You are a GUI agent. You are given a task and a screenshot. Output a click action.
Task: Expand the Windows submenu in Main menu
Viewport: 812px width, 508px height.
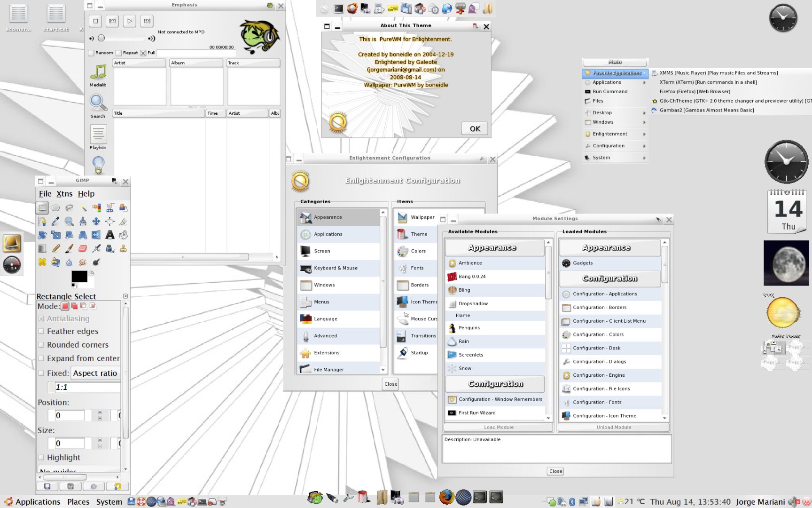[x=616, y=122]
